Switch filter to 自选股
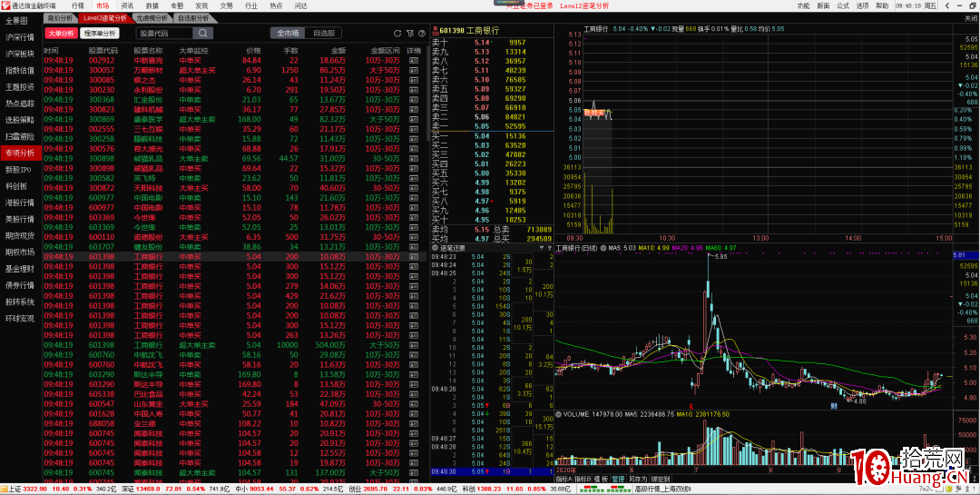This screenshot has height=495, width=980. [324, 34]
